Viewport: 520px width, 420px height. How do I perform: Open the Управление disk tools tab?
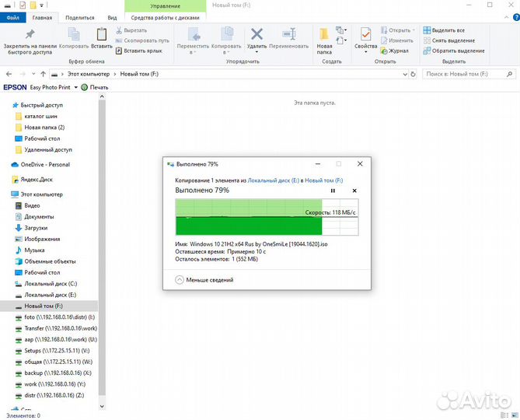click(x=165, y=5)
